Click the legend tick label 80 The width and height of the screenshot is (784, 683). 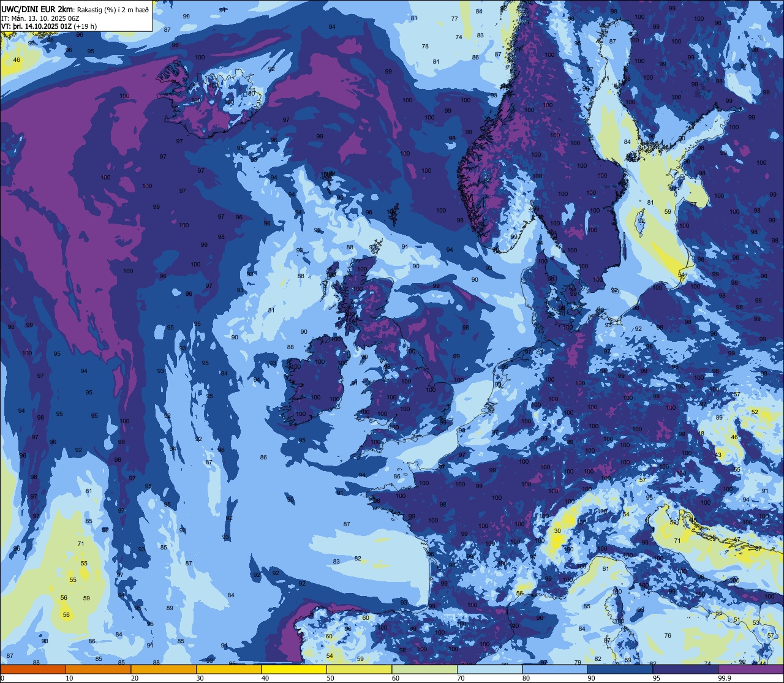point(526,678)
